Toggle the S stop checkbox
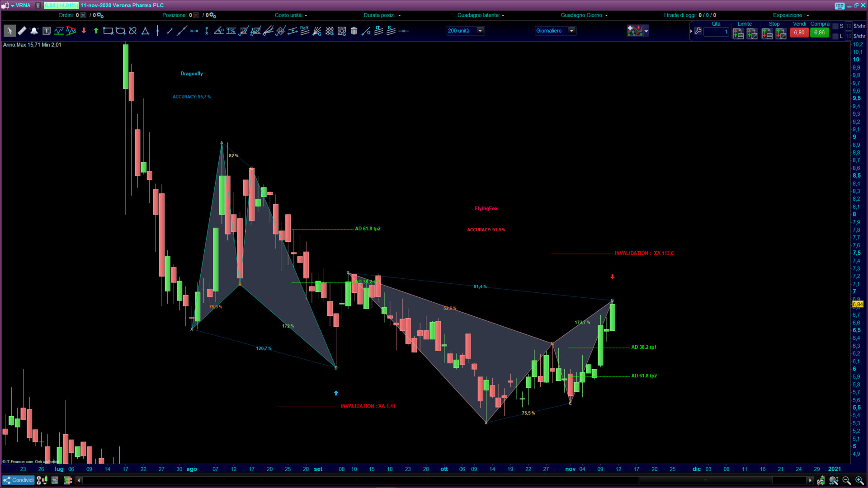 835,26
